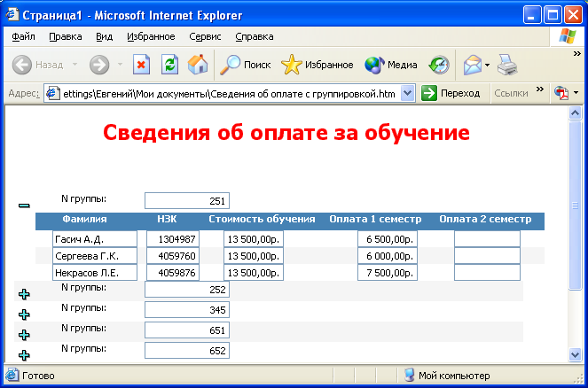Open Search (Поиск) toolbar button

point(245,65)
